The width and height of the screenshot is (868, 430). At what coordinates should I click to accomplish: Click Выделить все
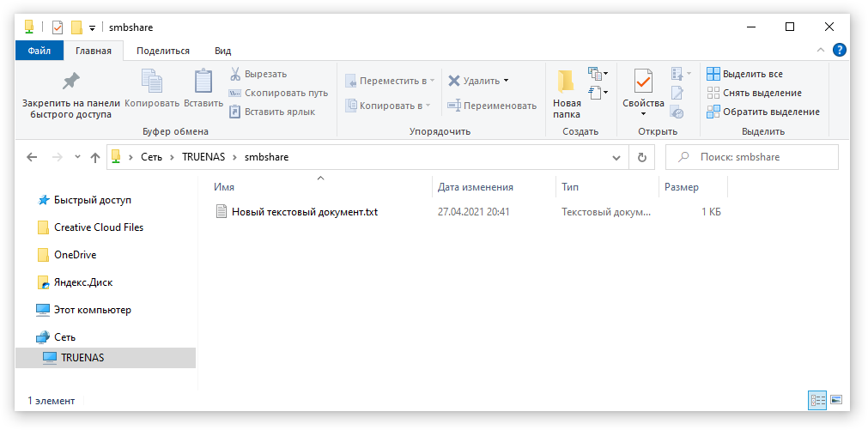click(x=744, y=74)
